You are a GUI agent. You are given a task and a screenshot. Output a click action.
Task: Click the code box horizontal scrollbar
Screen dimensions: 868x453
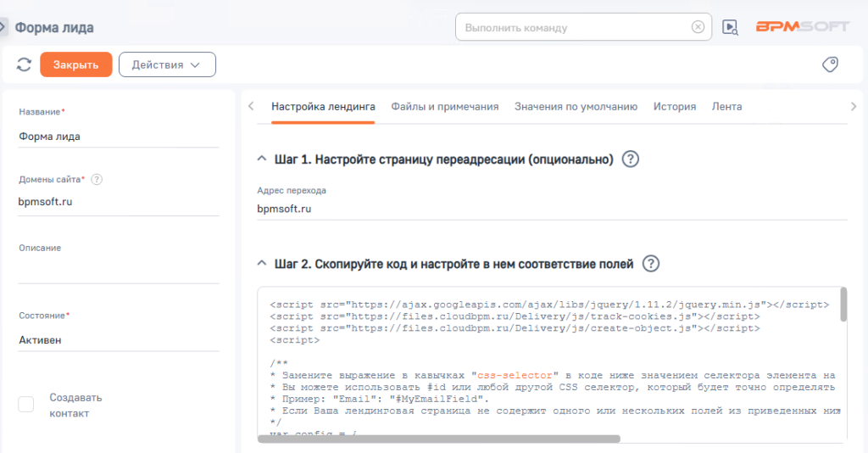[x=439, y=439]
